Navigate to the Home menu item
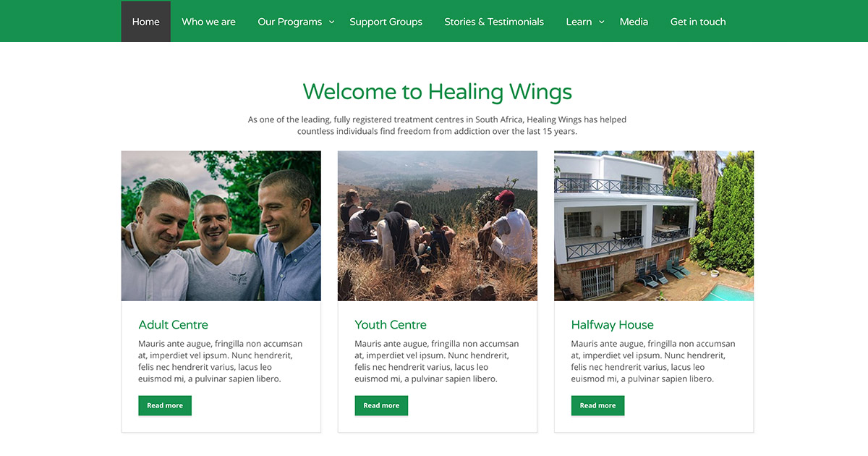Viewport: 868px width, 456px height. click(145, 22)
